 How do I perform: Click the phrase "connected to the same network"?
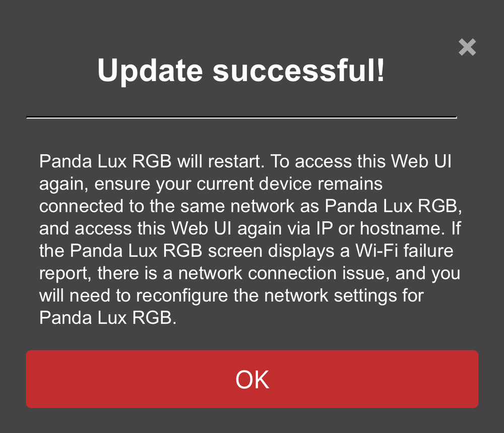[x=167, y=206]
